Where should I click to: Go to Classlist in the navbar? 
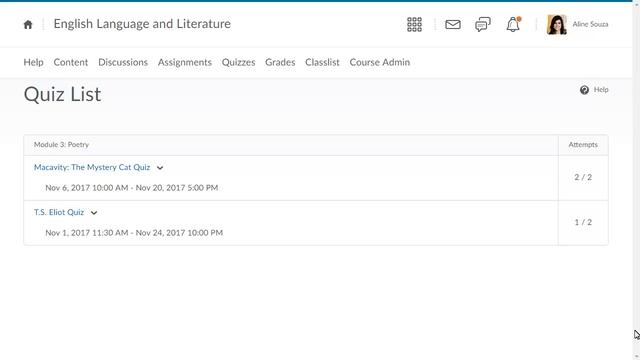pyautogui.click(x=322, y=62)
